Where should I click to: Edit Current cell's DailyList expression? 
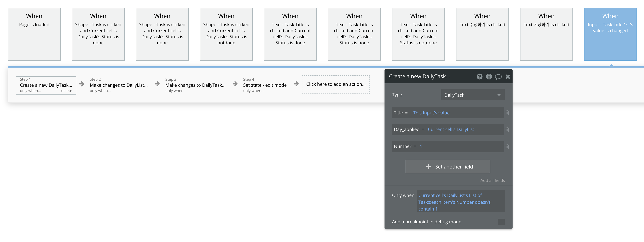(451, 129)
